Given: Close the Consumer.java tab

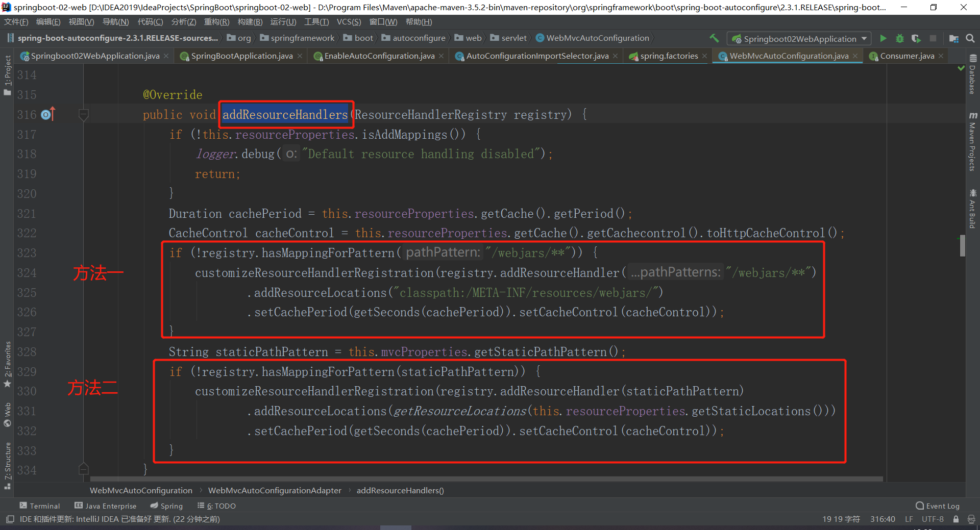Looking at the screenshot, I should 941,56.
